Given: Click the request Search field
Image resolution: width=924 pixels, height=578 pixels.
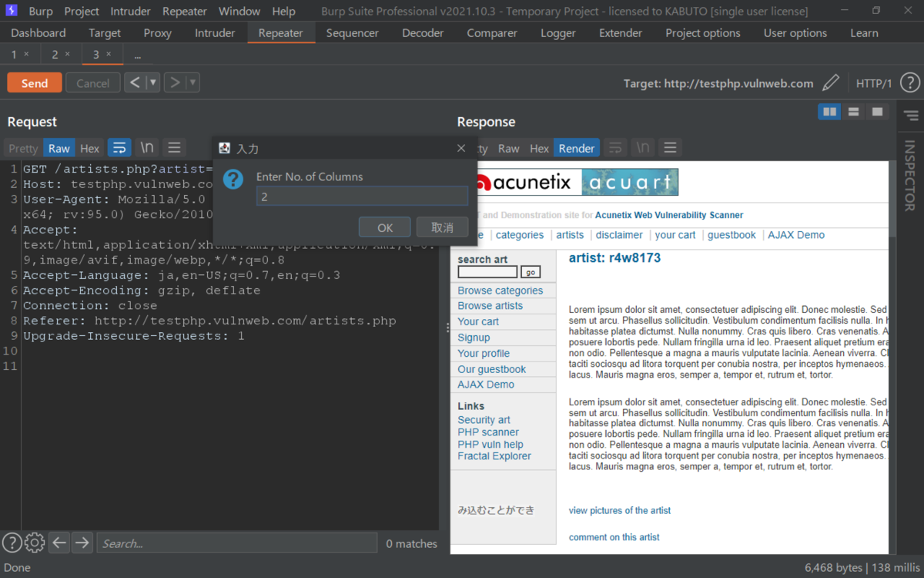Looking at the screenshot, I should point(237,543).
